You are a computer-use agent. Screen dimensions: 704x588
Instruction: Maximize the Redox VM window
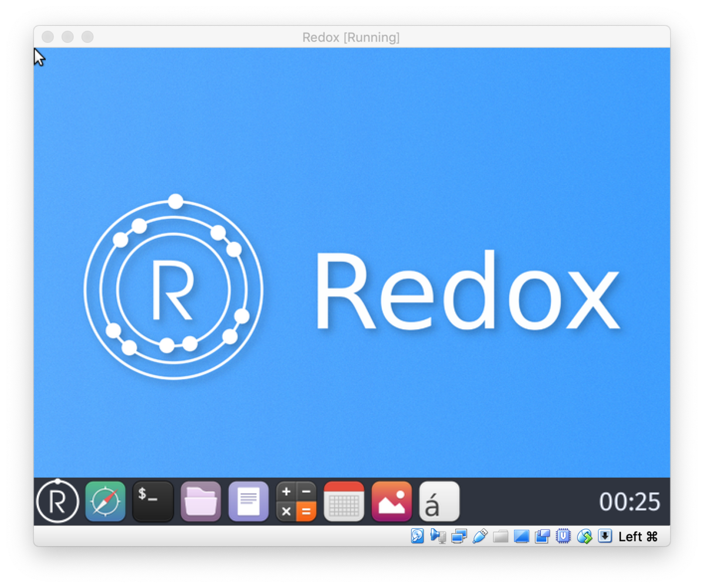[87, 37]
